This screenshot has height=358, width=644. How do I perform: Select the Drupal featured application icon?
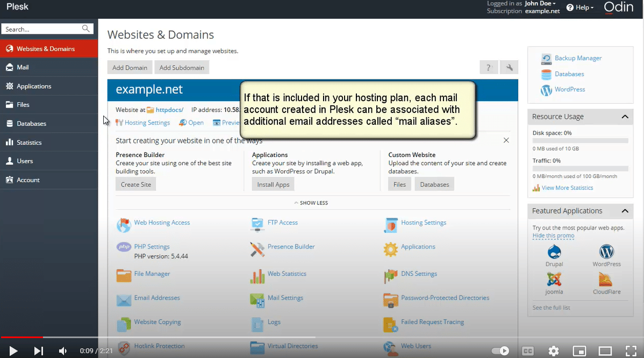[554, 251]
